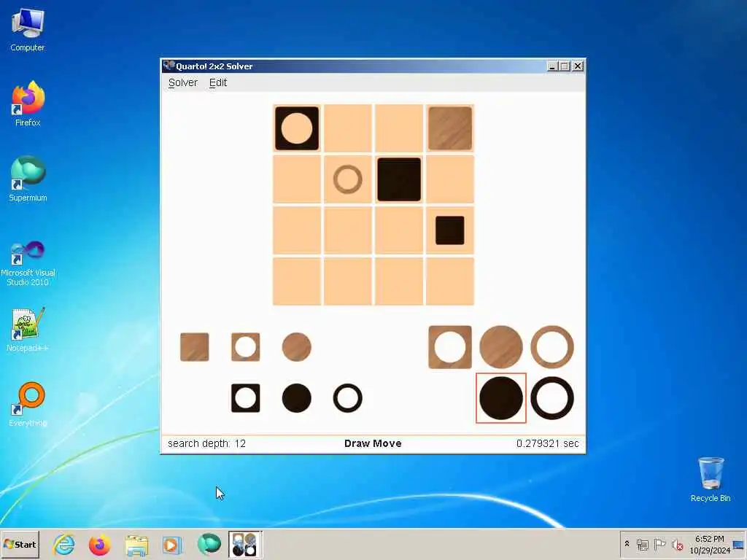
Task: Click the Quarto! 2x2 Solver title bar icon
Action: click(x=169, y=65)
